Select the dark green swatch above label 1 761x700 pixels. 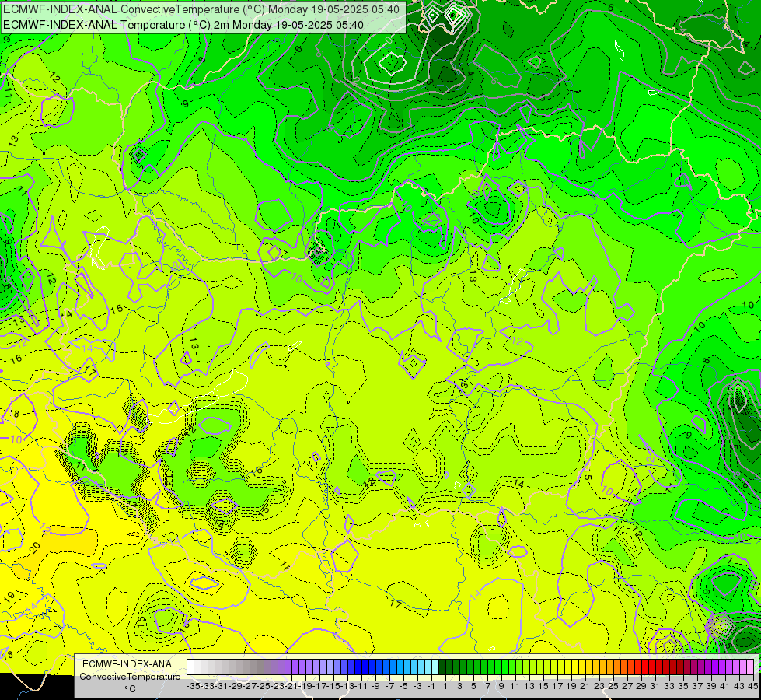[442, 667]
